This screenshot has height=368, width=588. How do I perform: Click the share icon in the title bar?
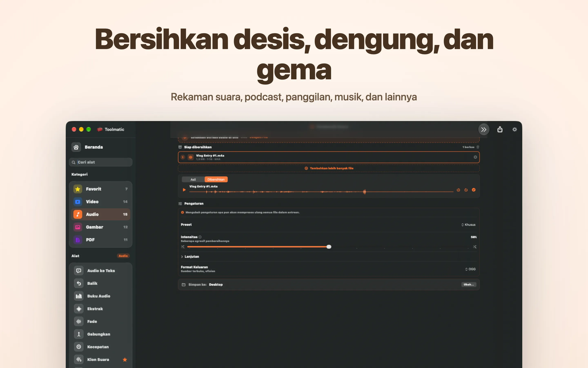(500, 129)
